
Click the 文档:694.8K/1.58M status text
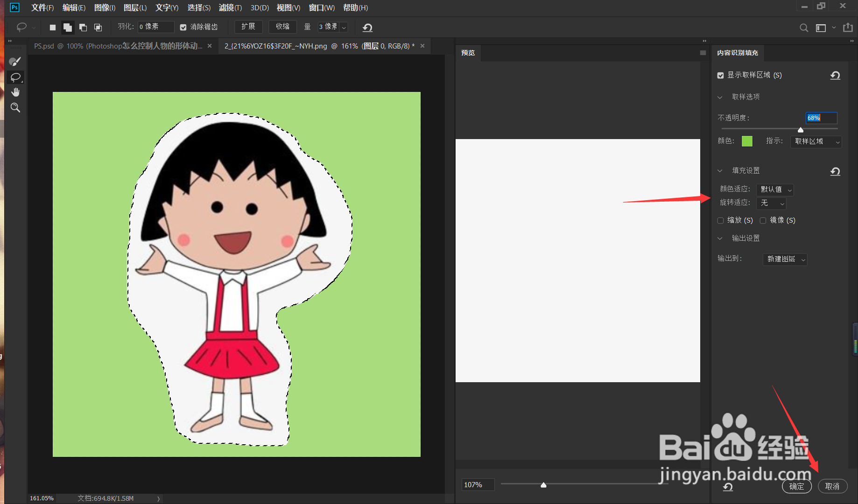pyautogui.click(x=105, y=498)
